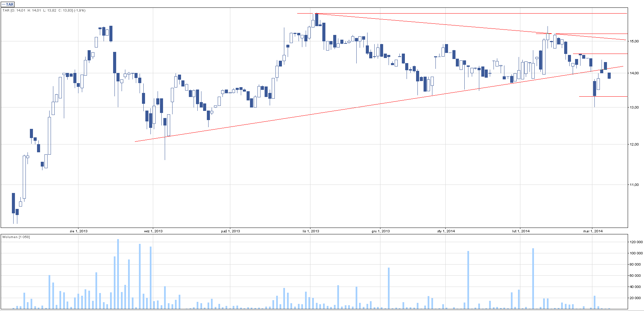The height and width of the screenshot is (311, 644).
Task: Click the 'Wolumen [1 058]' panel label
Action: coord(16,237)
